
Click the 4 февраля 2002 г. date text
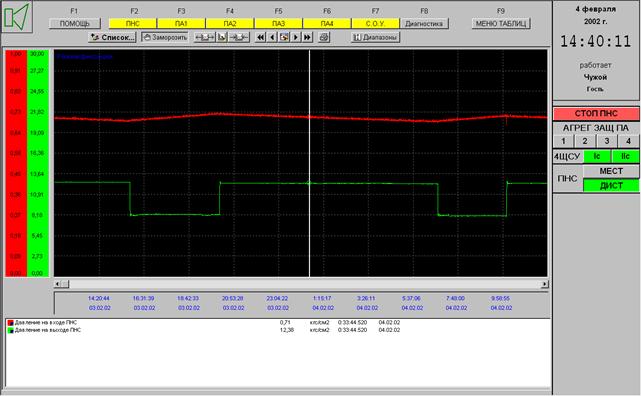pos(595,15)
